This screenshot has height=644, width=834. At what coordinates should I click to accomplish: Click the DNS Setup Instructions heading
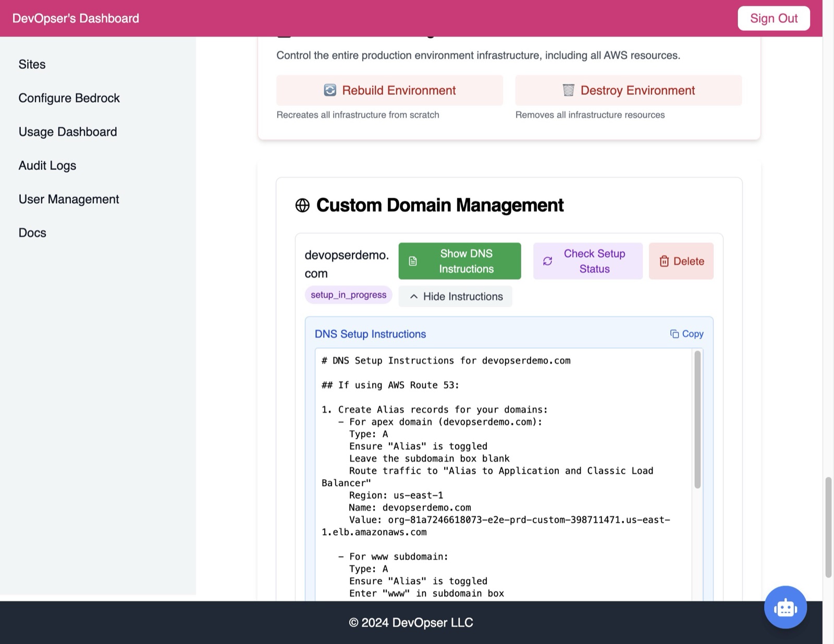[x=370, y=334]
